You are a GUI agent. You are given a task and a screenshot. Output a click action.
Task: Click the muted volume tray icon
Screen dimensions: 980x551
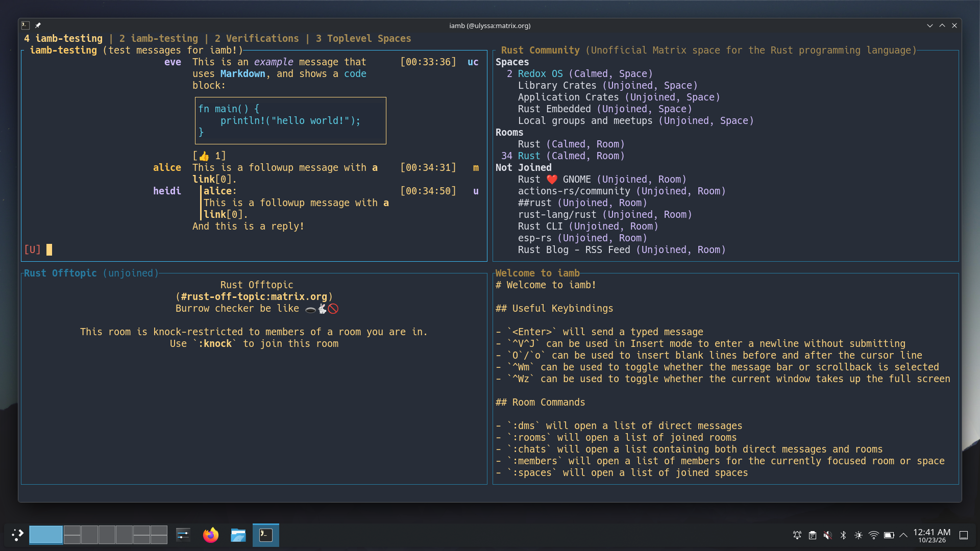click(828, 535)
